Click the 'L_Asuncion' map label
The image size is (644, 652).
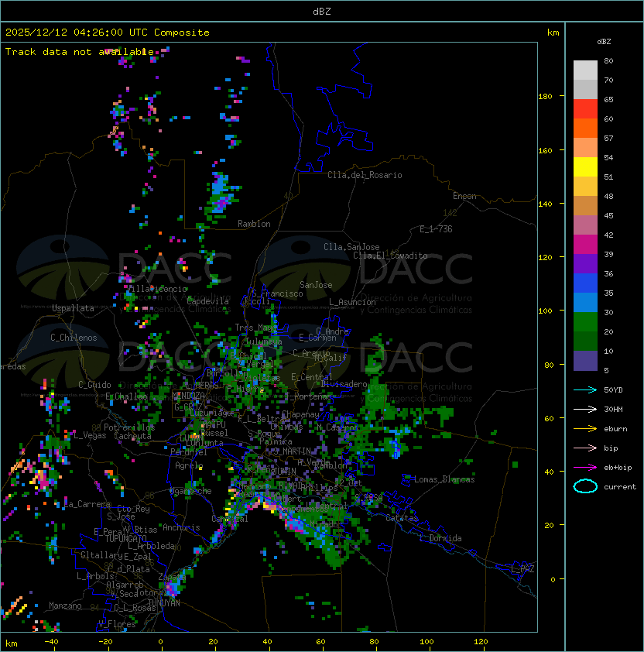(x=352, y=302)
